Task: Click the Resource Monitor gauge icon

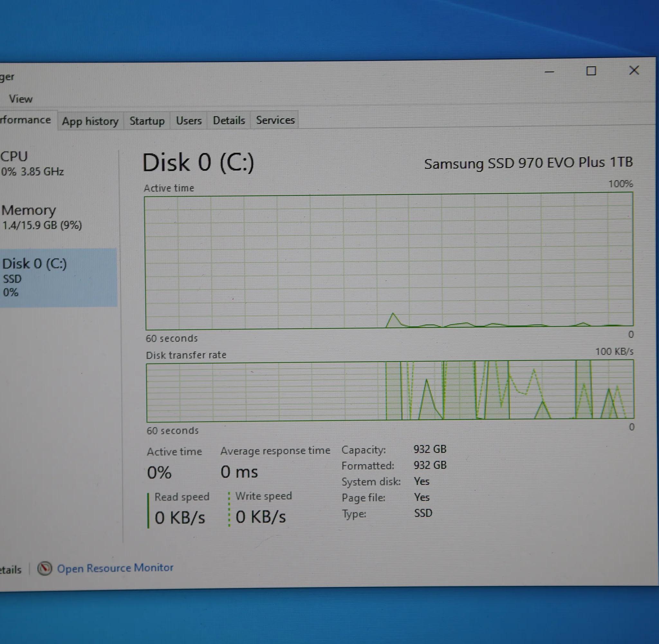Action: pos(45,568)
